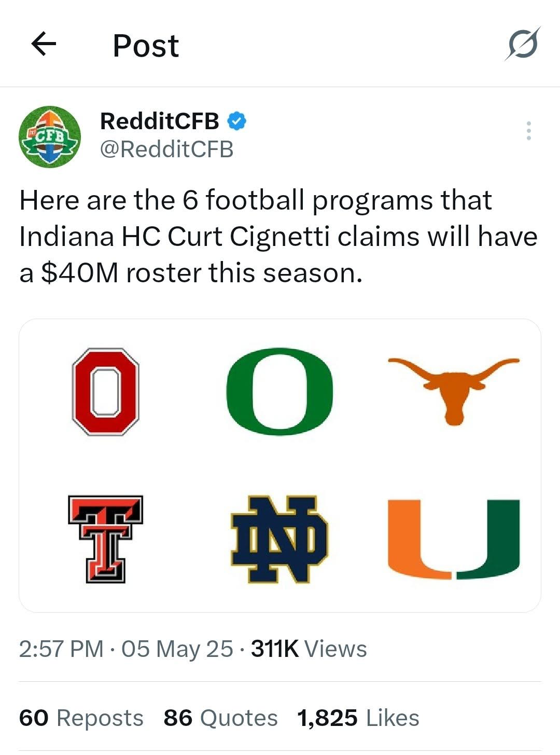Viewport: 560px width, 755px height.
Task: Click the Post header title
Action: pyautogui.click(x=146, y=46)
